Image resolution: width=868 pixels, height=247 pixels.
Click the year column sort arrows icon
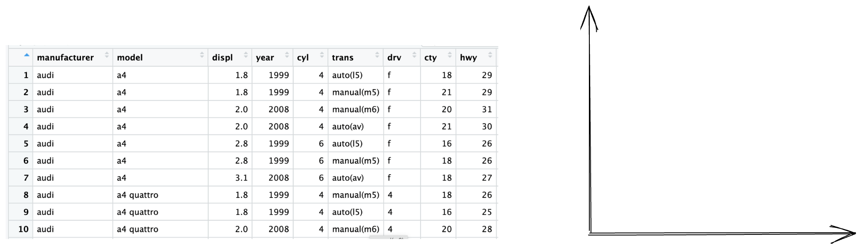[287, 55]
